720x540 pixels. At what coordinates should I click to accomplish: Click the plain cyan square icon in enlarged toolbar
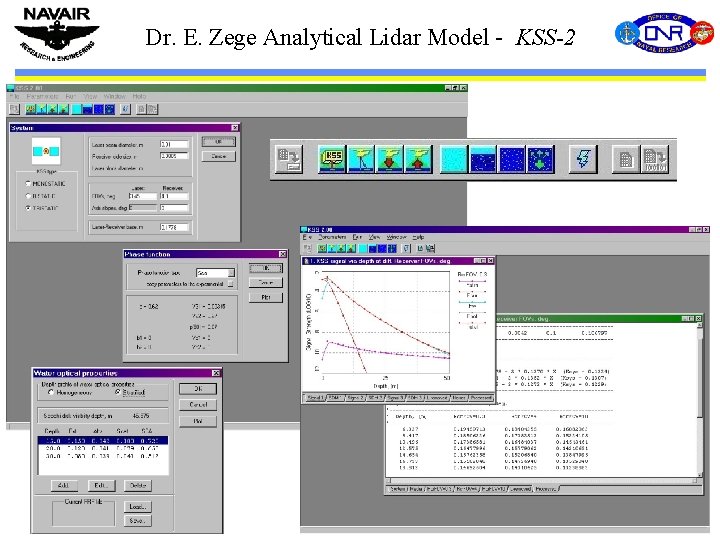coord(454,159)
